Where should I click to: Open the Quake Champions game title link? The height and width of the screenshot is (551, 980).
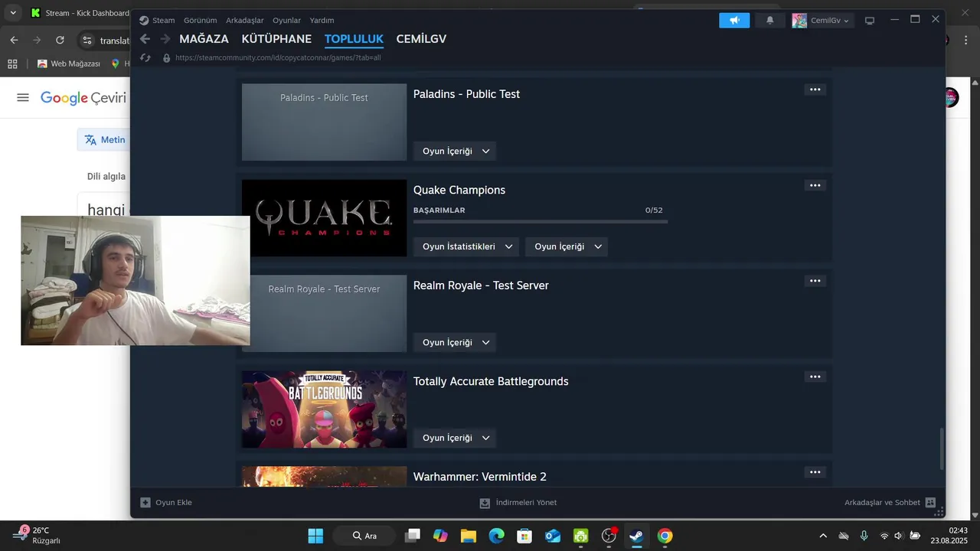coord(459,190)
